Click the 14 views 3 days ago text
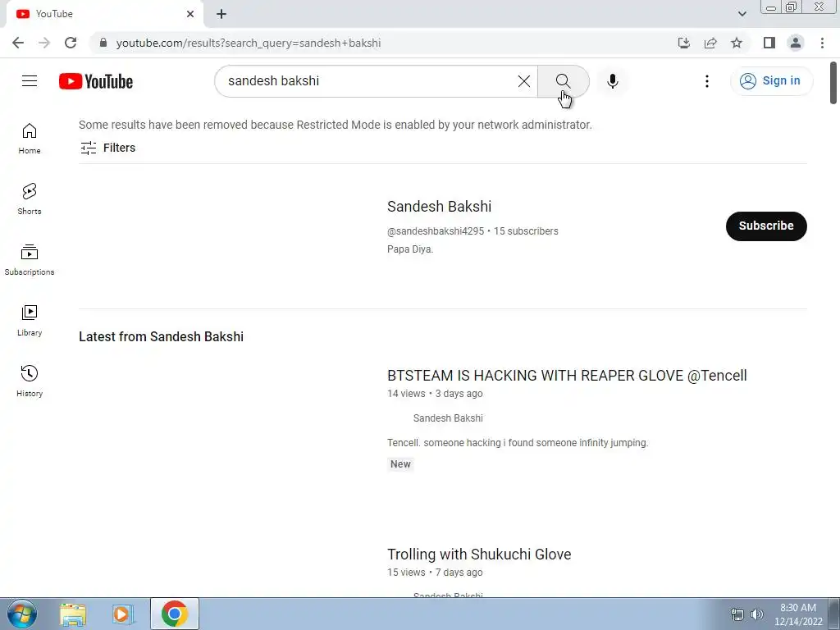The width and height of the screenshot is (840, 630). [435, 393]
